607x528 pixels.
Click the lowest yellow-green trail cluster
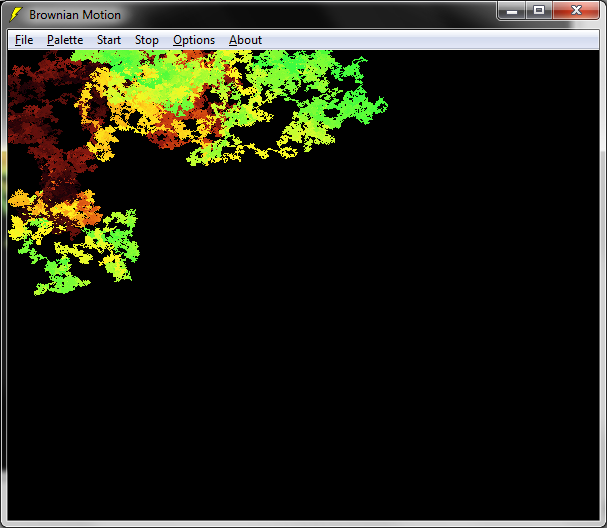coord(60,275)
